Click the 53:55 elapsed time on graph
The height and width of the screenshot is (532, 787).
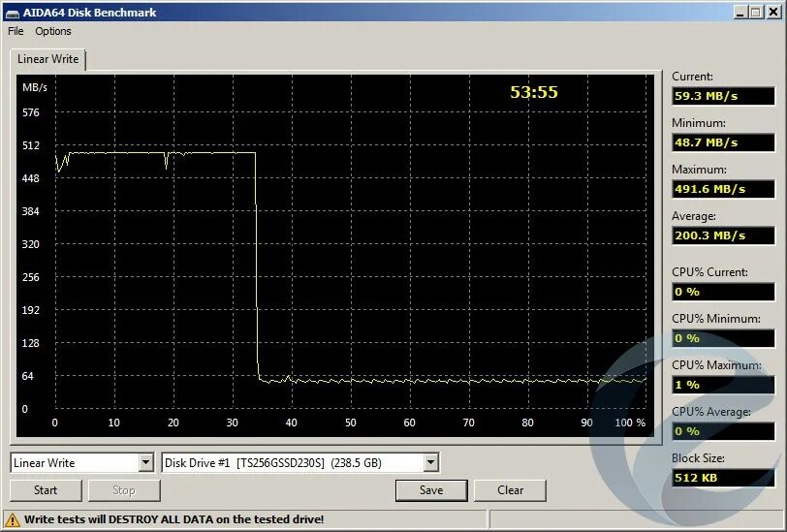coord(533,92)
